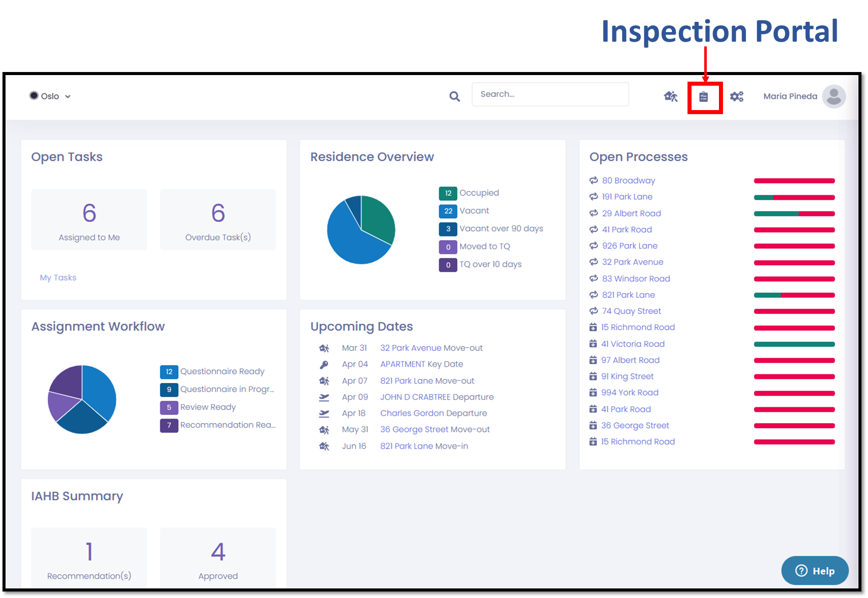Click the process icon beside 83 Windsor Road
The image size is (868, 598).
(593, 278)
